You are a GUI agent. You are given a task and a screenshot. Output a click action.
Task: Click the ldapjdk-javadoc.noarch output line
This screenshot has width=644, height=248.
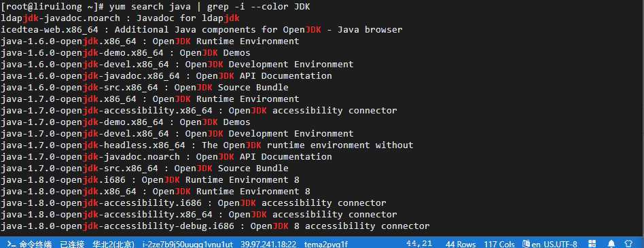click(x=120, y=18)
